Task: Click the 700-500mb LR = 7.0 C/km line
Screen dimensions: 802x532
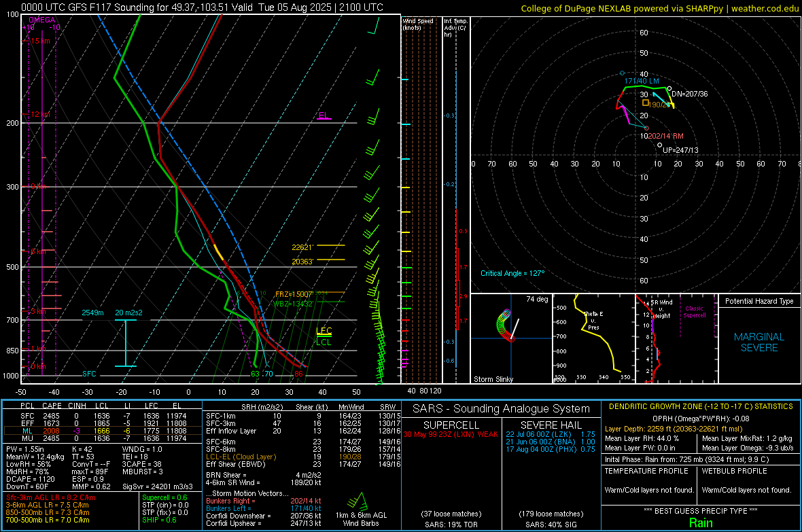Action: pos(48,520)
